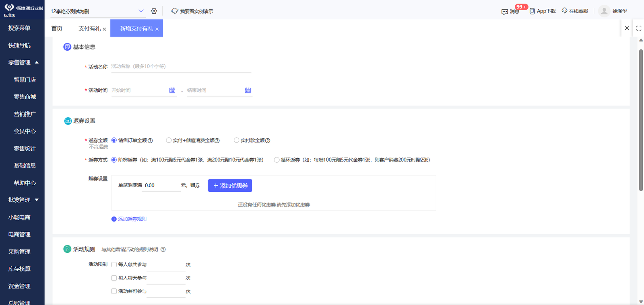Click the 添加返券规则 link

pyautogui.click(x=129, y=219)
